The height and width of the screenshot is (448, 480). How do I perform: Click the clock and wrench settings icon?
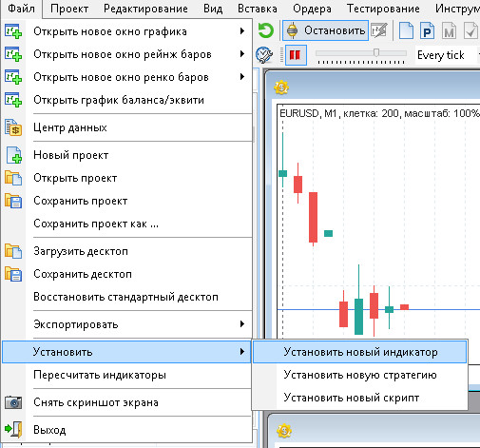264,55
